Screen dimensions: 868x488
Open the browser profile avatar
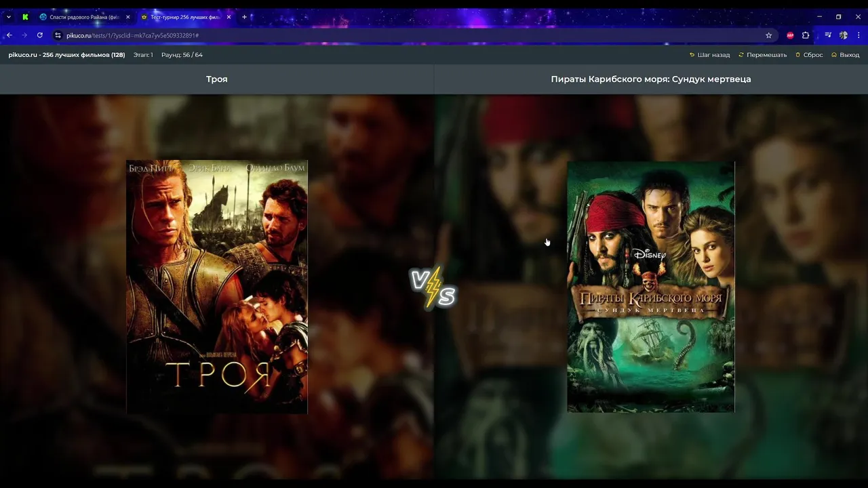(x=844, y=35)
